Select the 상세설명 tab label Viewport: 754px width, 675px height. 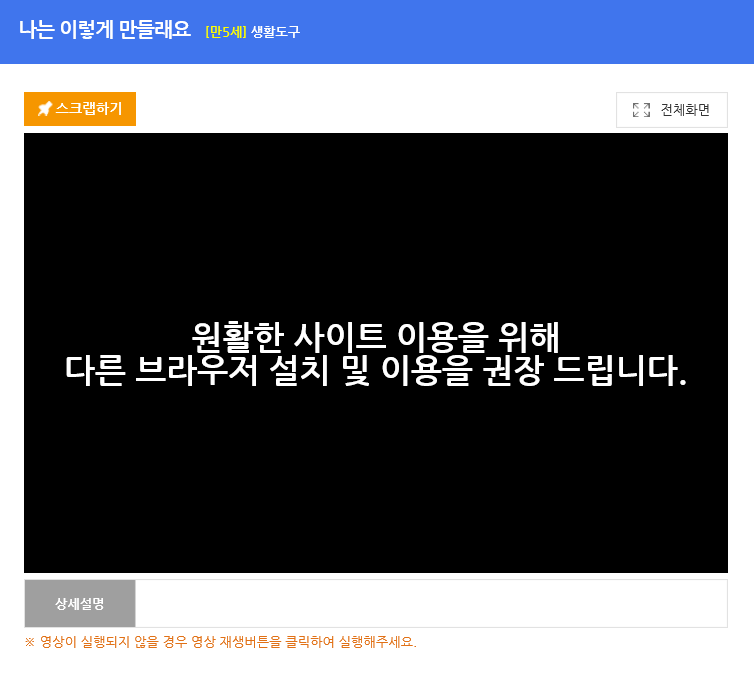(x=80, y=603)
